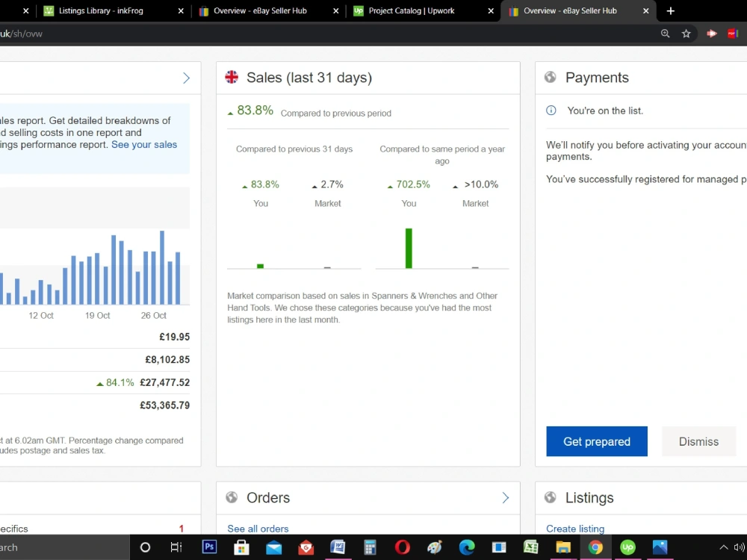Click the info icon next to 'You're on the list'
747x560 pixels.
click(x=551, y=111)
